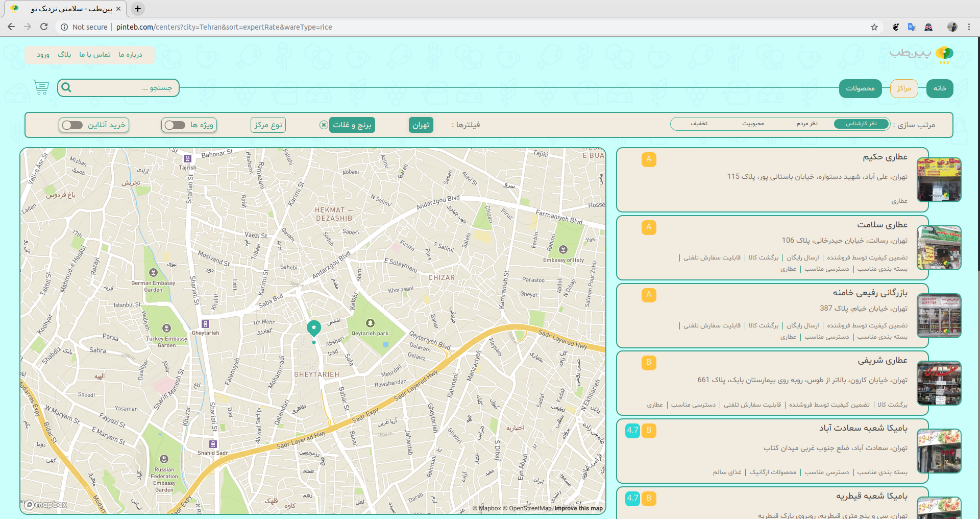980x519 pixels.
Task: Go to محصولات tab
Action: click(x=861, y=88)
